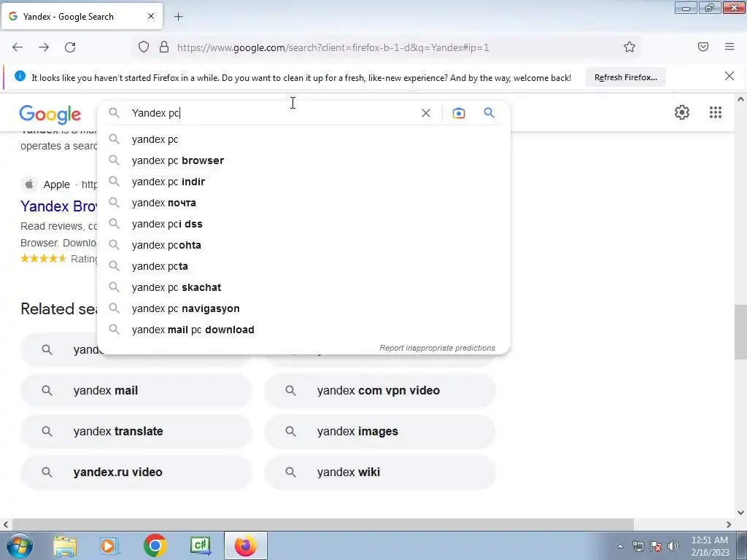This screenshot has width=747, height=560.
Task: Open the network tray icon
Action: click(x=638, y=546)
